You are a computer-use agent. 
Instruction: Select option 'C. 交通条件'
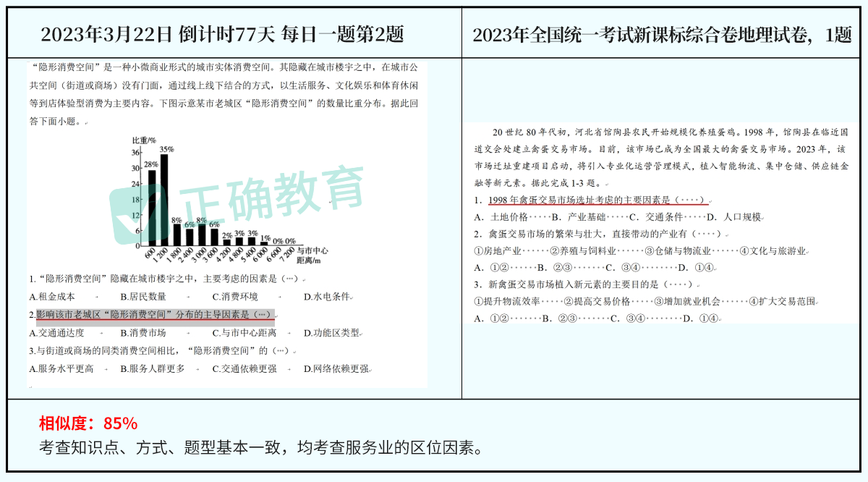coord(656,217)
